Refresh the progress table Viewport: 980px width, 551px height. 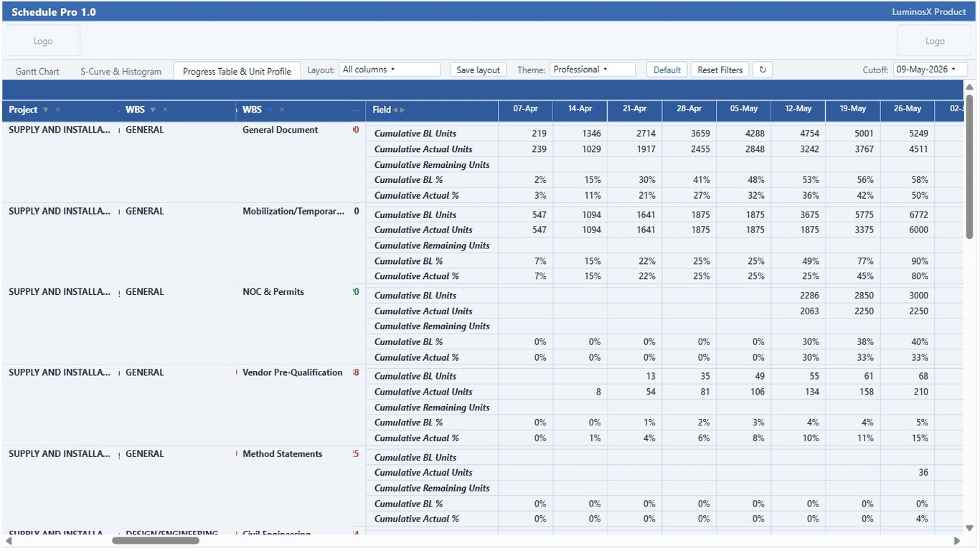coord(763,70)
